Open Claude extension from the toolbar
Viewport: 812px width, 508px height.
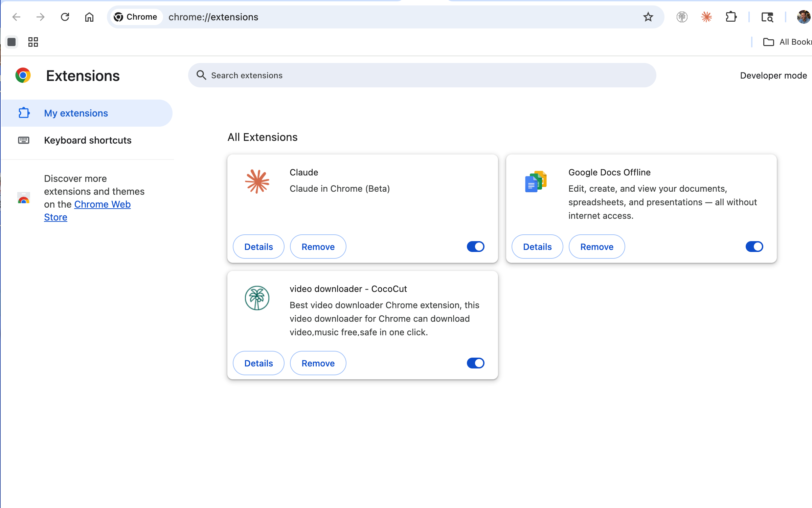(x=706, y=17)
